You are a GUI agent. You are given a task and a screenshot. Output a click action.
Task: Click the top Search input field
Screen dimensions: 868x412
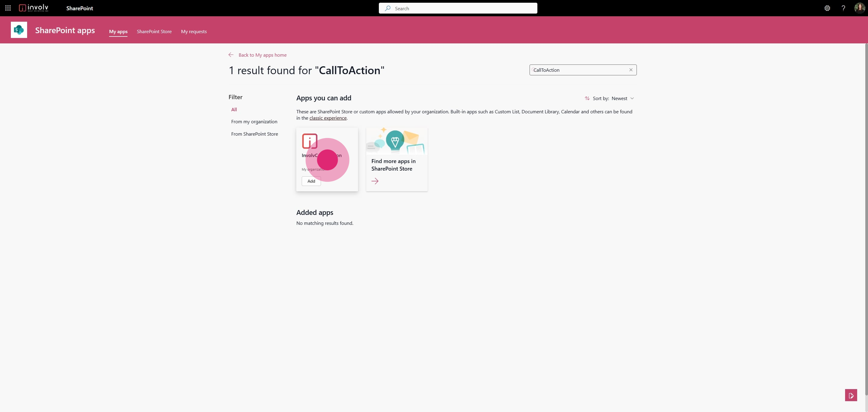tap(462, 8)
